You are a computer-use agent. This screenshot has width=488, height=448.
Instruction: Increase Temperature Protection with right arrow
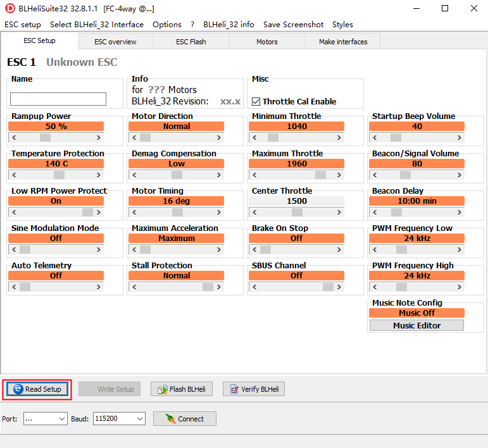[99, 175]
